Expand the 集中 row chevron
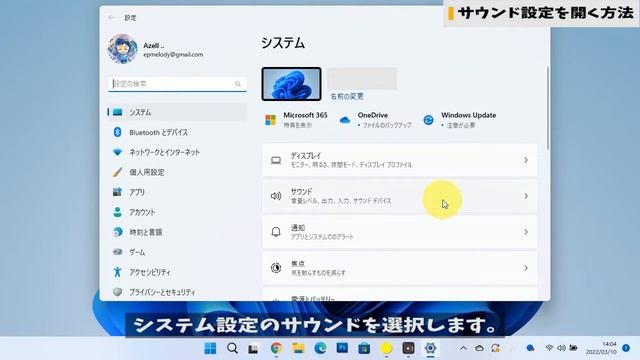This screenshot has height=360, width=640. tap(526, 268)
